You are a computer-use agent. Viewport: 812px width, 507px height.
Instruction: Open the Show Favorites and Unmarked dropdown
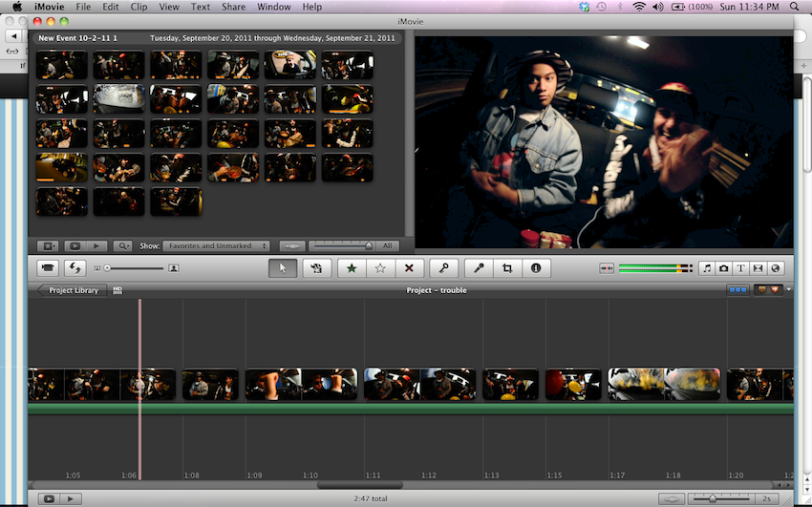pyautogui.click(x=216, y=245)
